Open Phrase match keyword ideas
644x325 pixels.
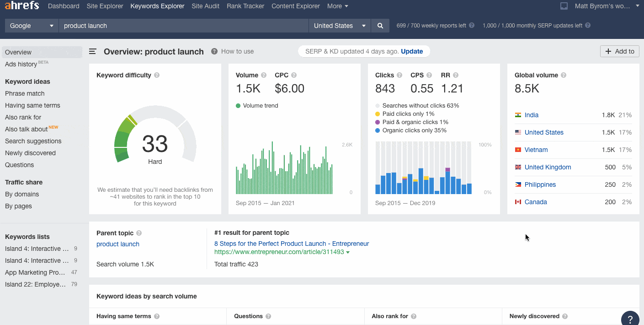(x=25, y=93)
